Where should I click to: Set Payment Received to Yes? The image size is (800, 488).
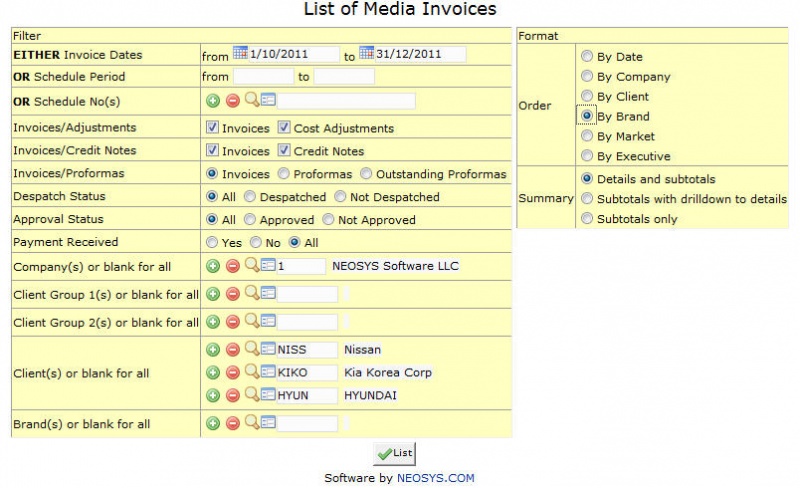(212, 242)
